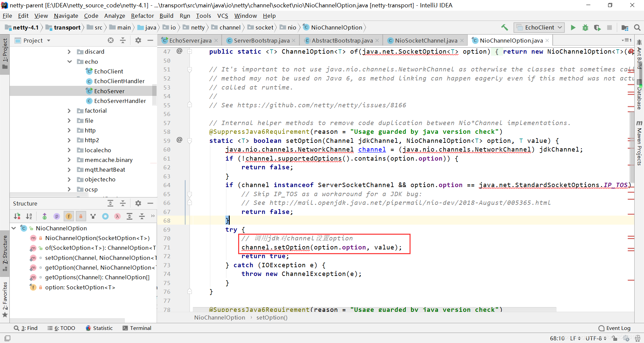Select getOptions(Channel) in Structure tree
Viewport: 644px width, 343px height.
[x=97, y=277]
